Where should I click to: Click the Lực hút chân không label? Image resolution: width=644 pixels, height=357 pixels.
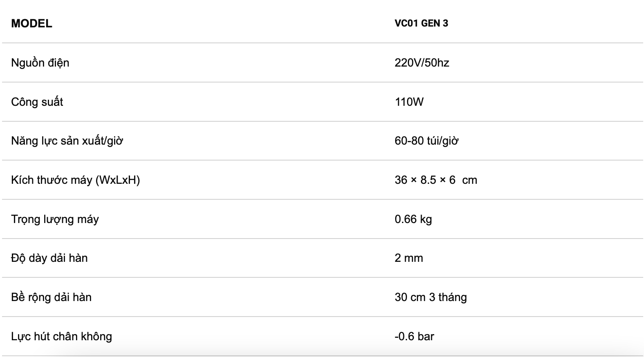(61, 336)
